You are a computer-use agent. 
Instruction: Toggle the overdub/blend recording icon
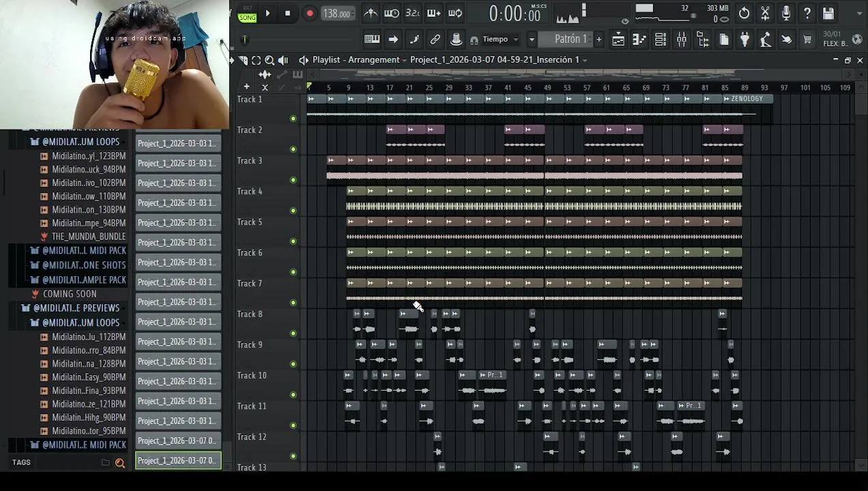pyautogui.click(x=434, y=13)
